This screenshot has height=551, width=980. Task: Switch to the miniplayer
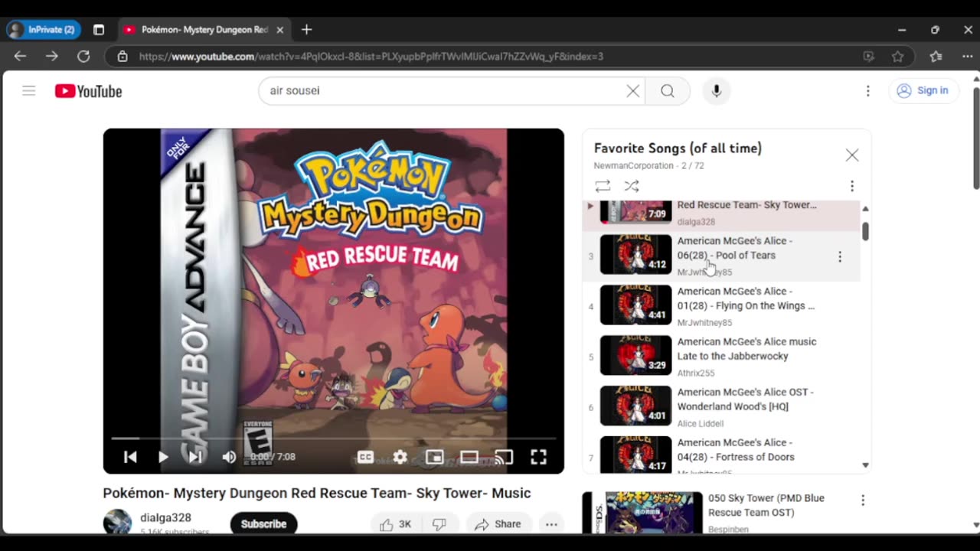pos(434,457)
